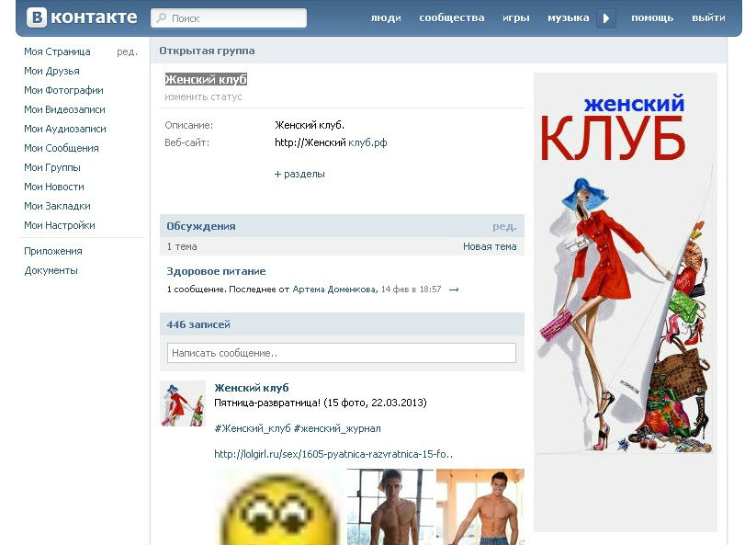
Task: Open Женский клуб post author name
Action: (x=251, y=388)
